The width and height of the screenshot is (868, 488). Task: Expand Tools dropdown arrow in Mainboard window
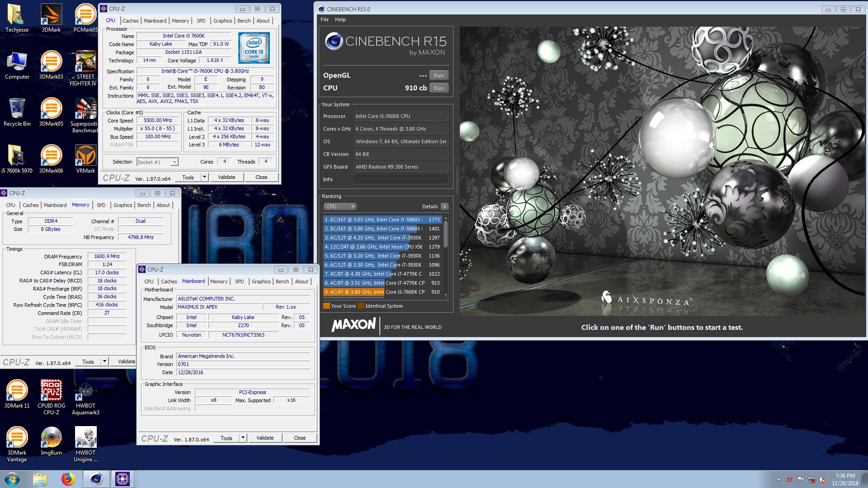click(243, 438)
